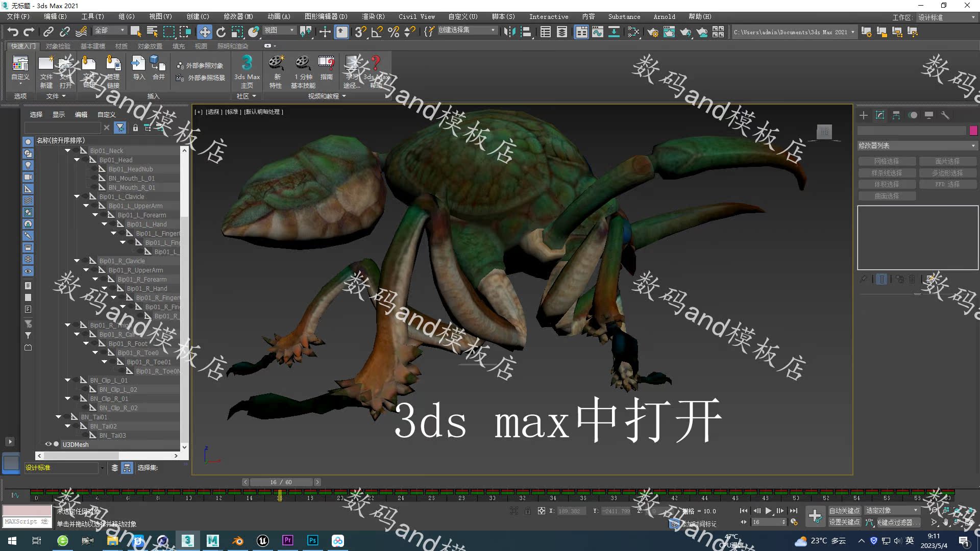Viewport: 980px width, 551px height.
Task: Click the 合并 merge button
Action: [158, 68]
